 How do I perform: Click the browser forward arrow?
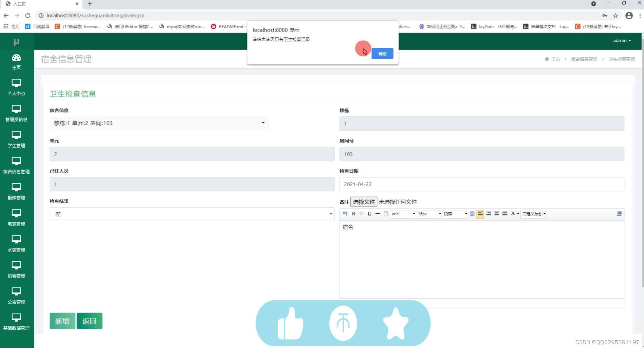pos(17,15)
